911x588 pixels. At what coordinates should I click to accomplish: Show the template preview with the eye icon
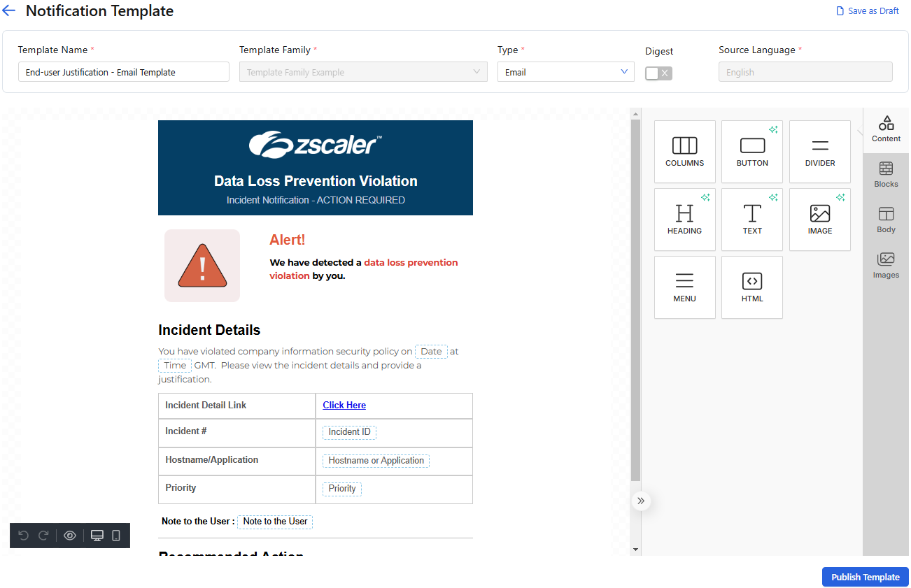(x=69, y=535)
